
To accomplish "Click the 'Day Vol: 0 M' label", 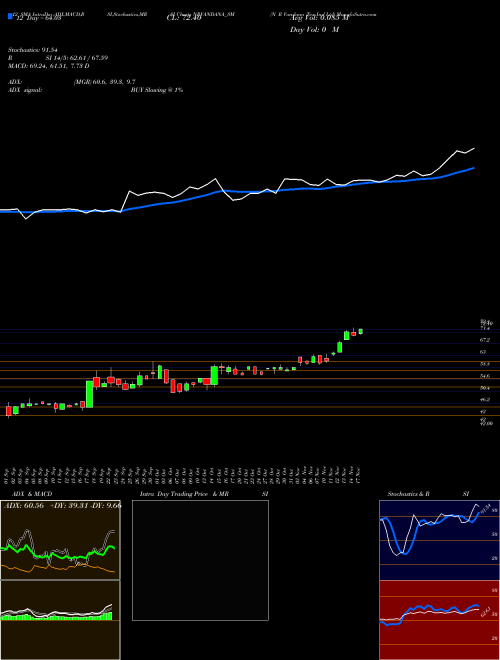I will coord(314,29).
